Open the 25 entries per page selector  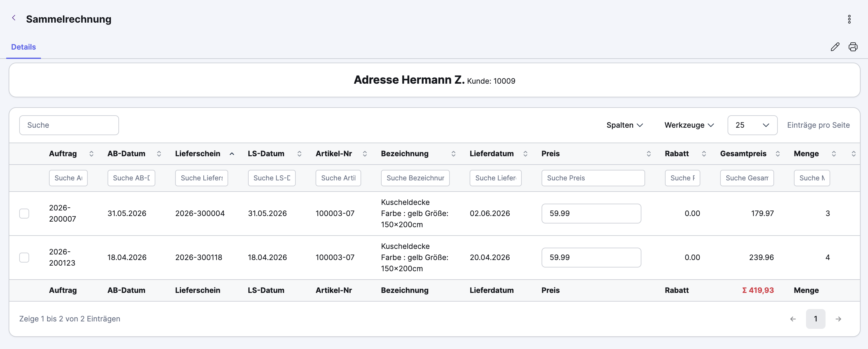pyautogui.click(x=752, y=125)
